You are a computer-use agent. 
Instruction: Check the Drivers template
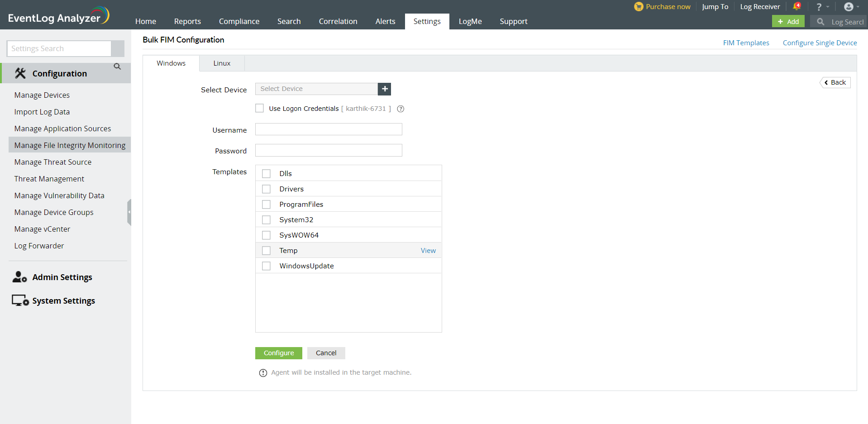click(x=266, y=189)
